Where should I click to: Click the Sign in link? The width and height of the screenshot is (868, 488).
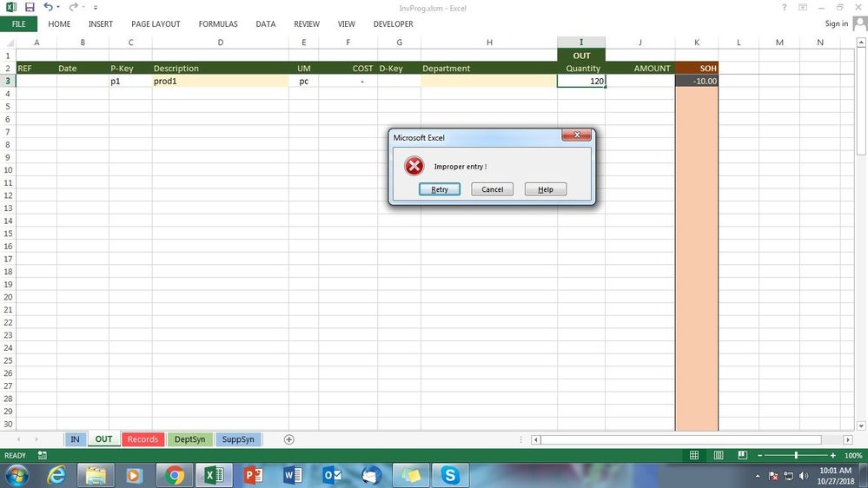pyautogui.click(x=836, y=23)
